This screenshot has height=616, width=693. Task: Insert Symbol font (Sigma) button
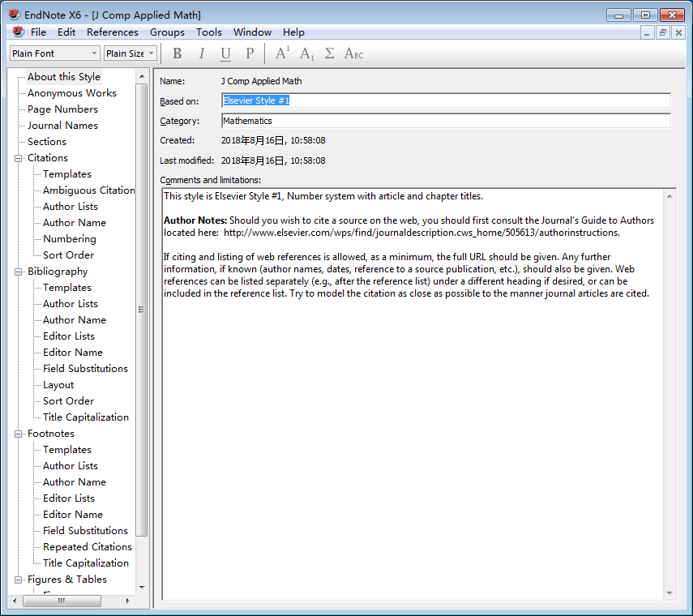click(329, 53)
